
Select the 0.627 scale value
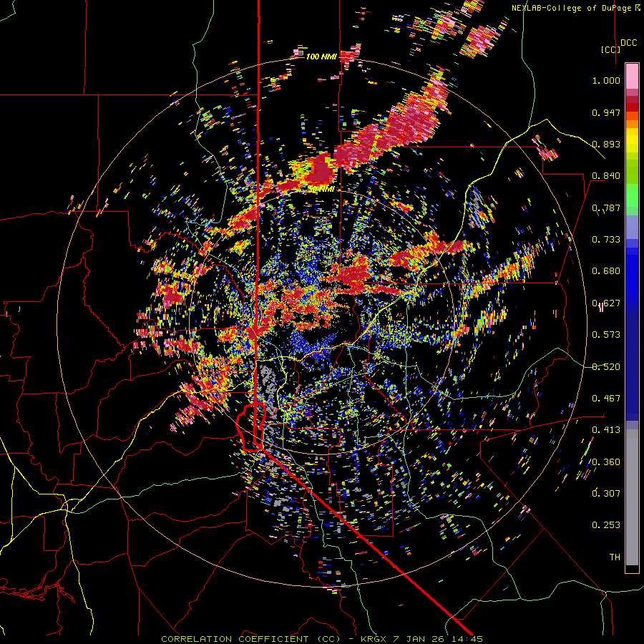pos(606,303)
